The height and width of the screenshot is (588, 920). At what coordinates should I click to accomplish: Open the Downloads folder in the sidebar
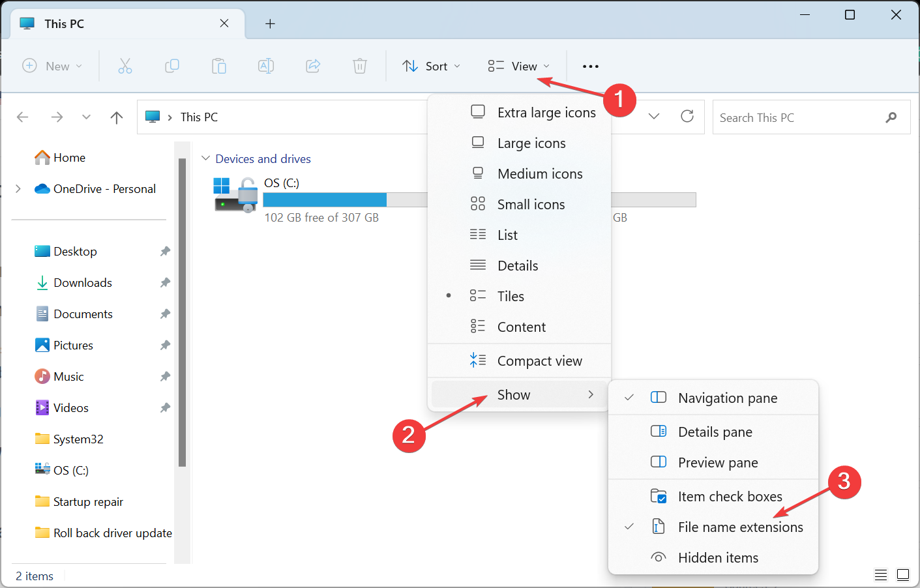click(x=82, y=282)
